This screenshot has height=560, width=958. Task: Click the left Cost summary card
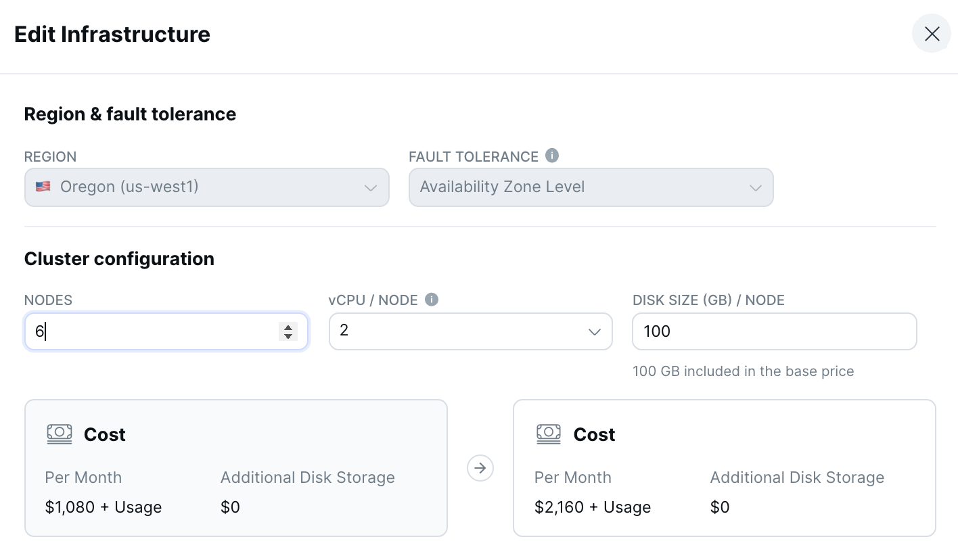coord(235,467)
